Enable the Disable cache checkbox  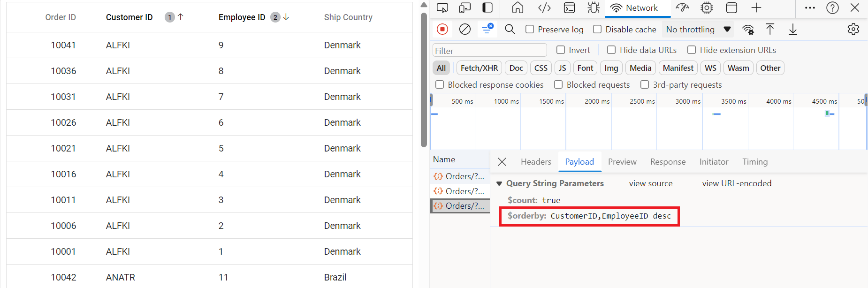point(597,29)
